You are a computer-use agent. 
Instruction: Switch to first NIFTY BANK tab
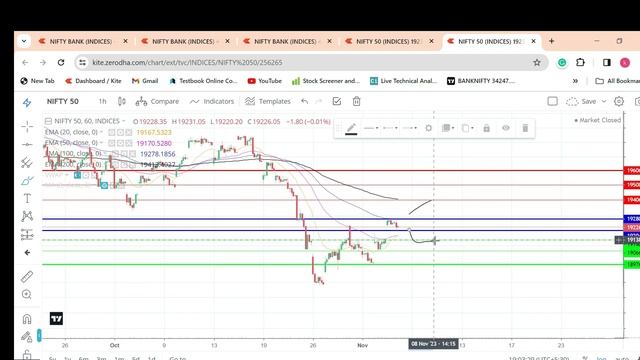pyautogui.click(x=83, y=41)
